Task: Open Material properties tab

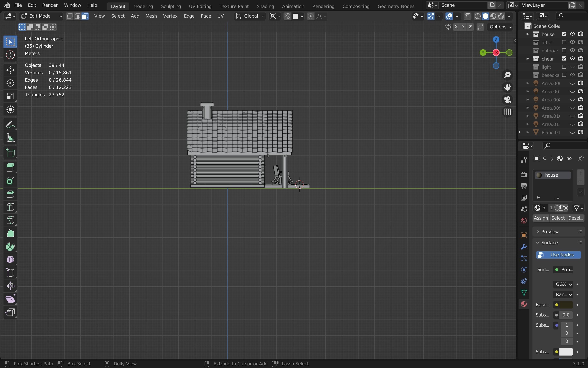Action: pyautogui.click(x=524, y=304)
